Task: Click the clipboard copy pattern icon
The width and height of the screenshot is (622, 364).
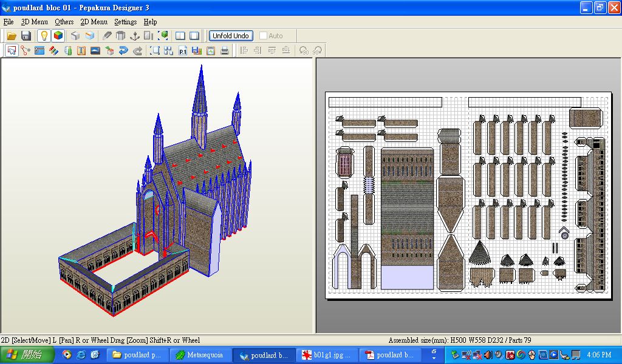Action: click(211, 51)
